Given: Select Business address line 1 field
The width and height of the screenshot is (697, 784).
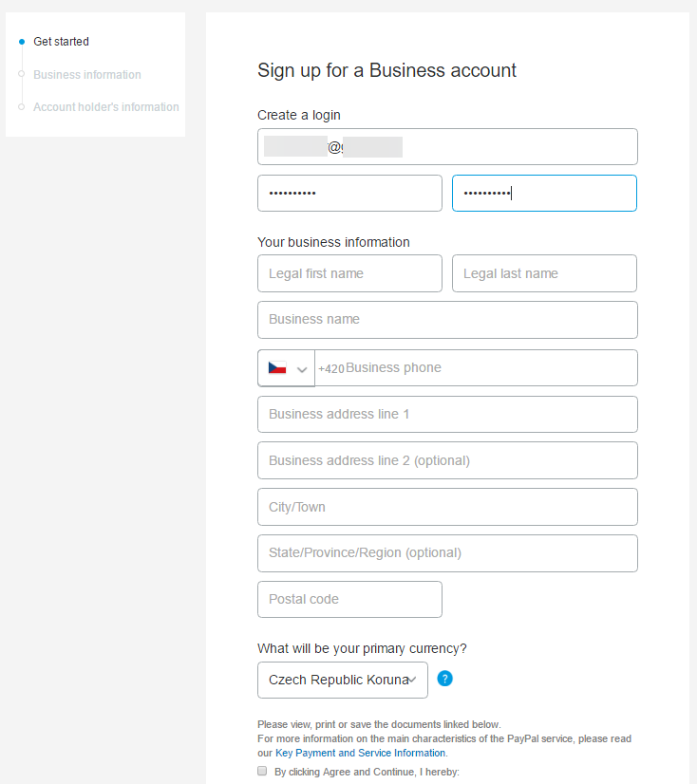Looking at the screenshot, I should coord(447,415).
